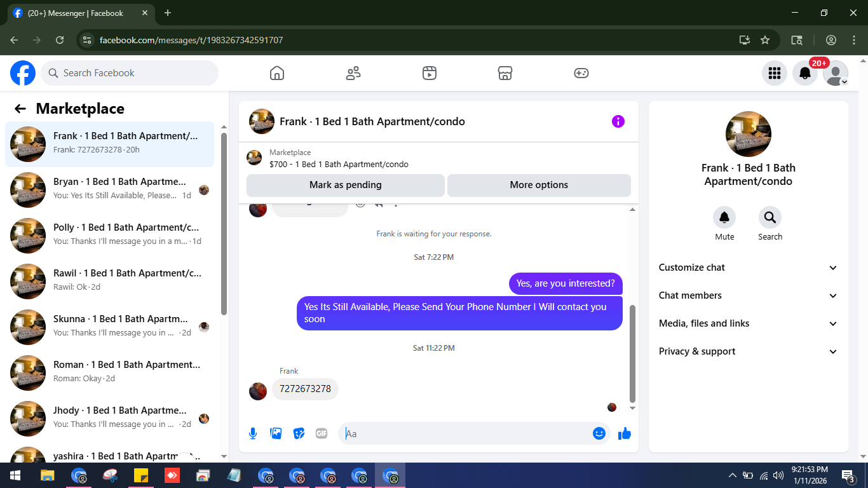View site information icon in address bar
868x488 pixels.
coord(87,40)
